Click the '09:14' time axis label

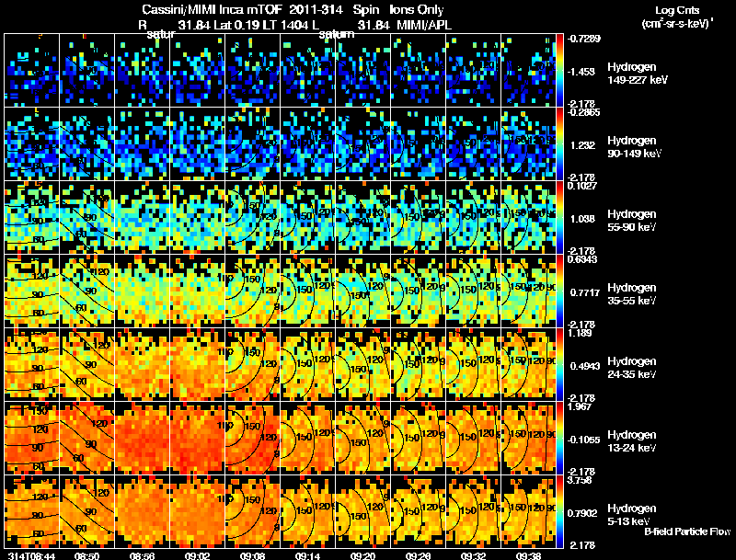click(x=307, y=555)
